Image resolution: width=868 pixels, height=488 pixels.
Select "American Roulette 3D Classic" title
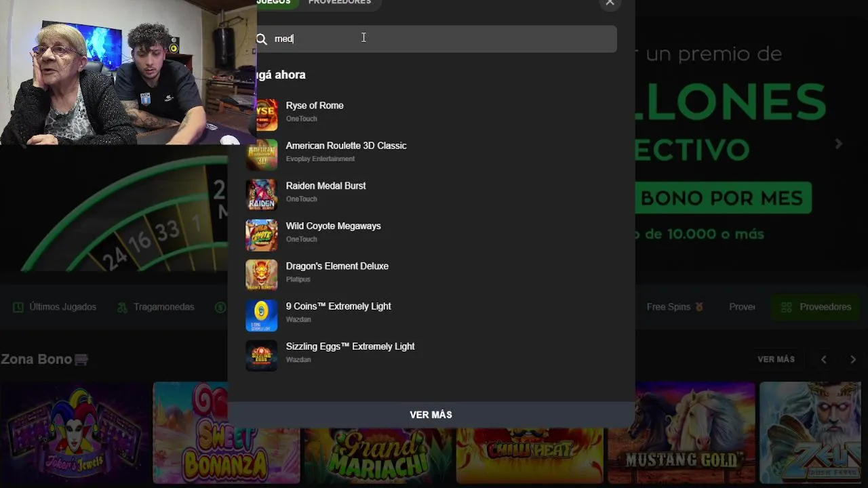click(x=347, y=146)
